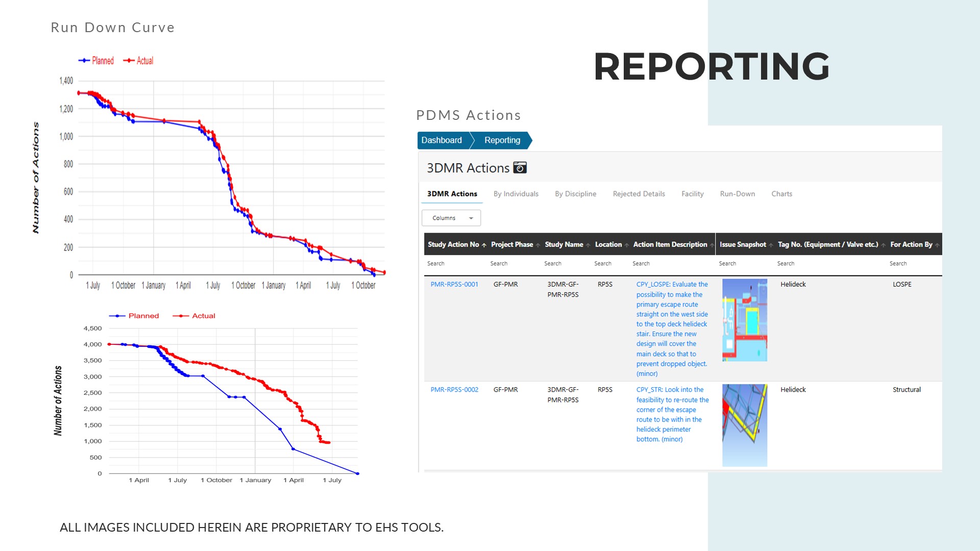Viewport: 980px width, 551px height.
Task: Open action link PMR-RP5S-0002
Action: pos(454,390)
